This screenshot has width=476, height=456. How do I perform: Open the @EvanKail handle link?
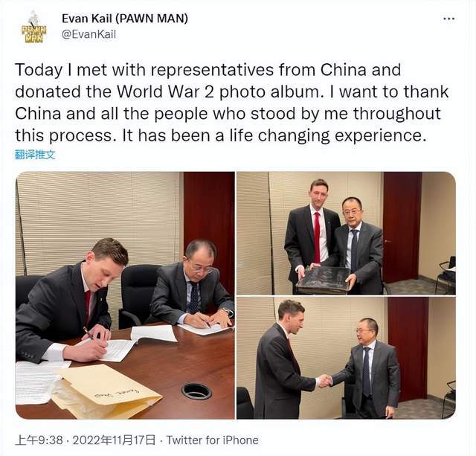[89, 34]
